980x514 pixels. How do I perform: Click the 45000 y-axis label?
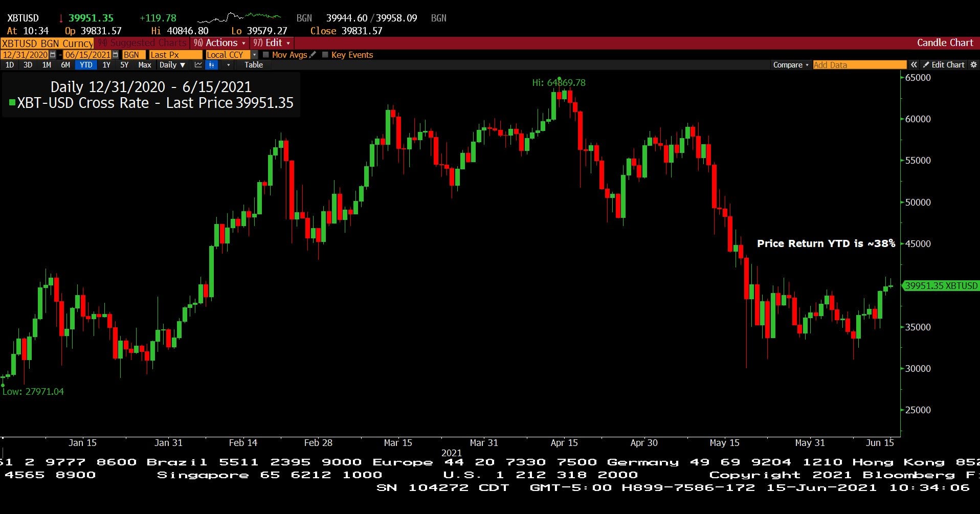tap(918, 244)
